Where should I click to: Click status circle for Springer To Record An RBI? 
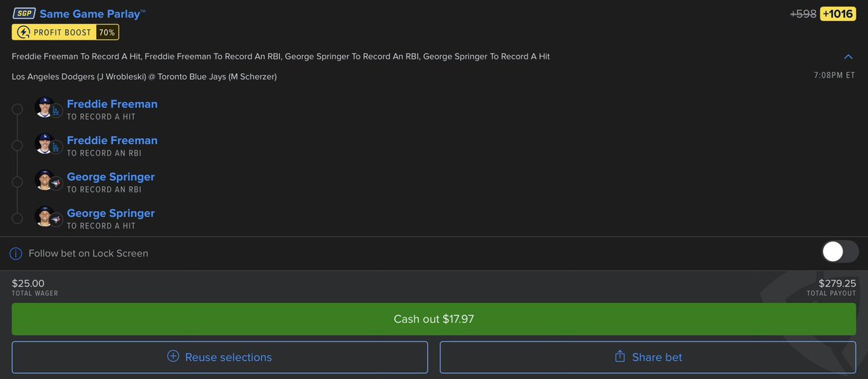[x=17, y=182]
